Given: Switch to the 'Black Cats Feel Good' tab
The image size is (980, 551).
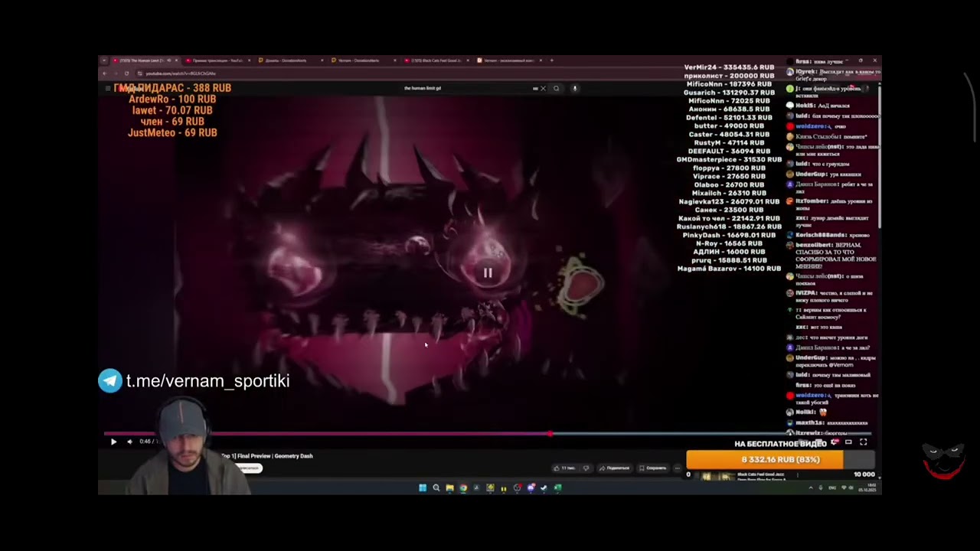Looking at the screenshot, I should pos(436,60).
